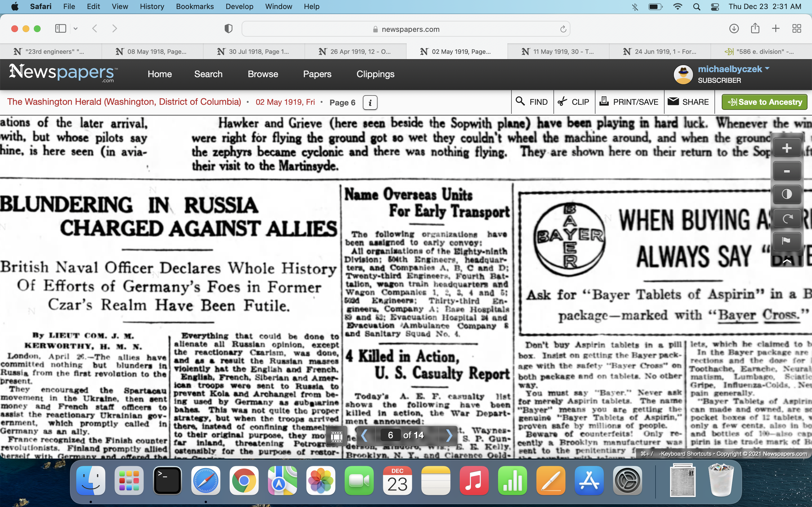812x507 pixels.
Task: Click The Washington Herald paper link
Action: [x=124, y=102]
